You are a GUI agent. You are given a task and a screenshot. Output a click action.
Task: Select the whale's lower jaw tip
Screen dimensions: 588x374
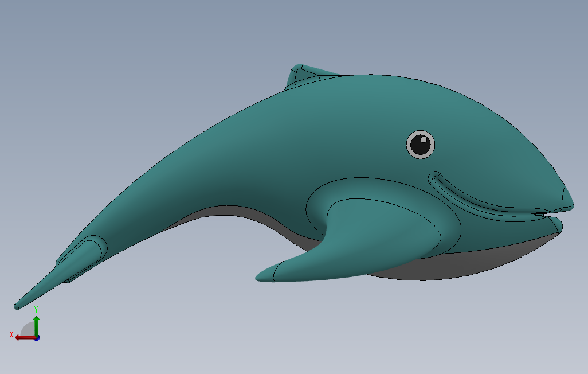(556, 224)
